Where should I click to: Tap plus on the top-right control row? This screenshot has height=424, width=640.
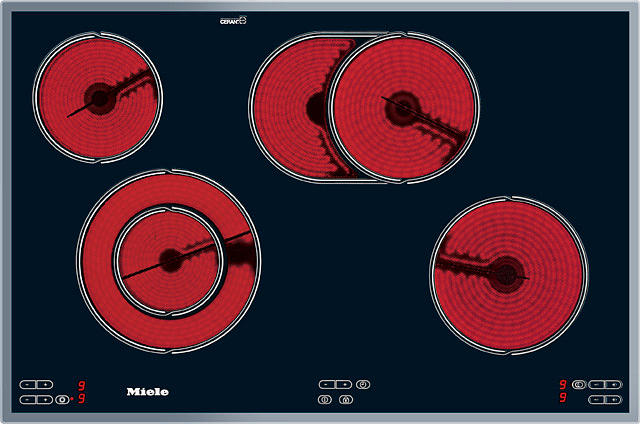tap(613, 384)
